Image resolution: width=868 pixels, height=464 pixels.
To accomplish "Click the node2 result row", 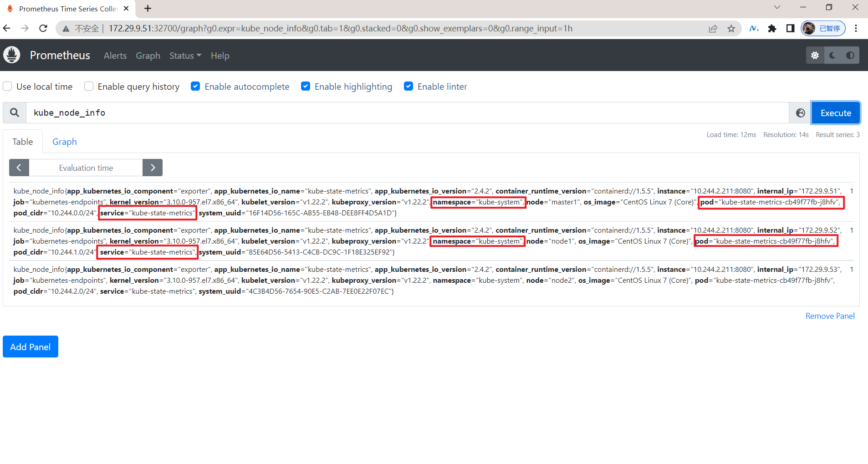I will 431,280.
